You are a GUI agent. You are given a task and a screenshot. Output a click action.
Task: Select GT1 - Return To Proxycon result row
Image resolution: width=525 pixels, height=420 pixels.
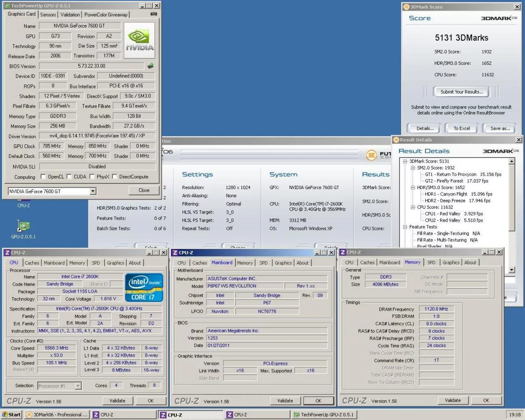[x=463, y=174]
